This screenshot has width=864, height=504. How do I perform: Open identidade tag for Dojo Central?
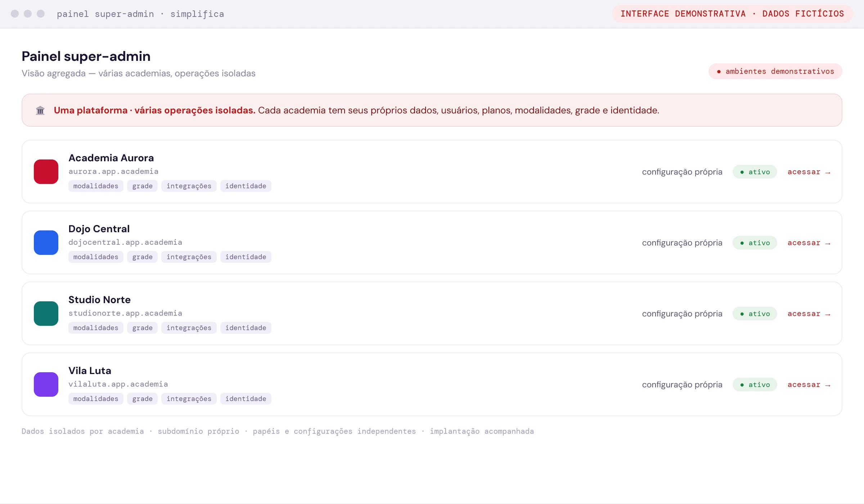pos(246,257)
